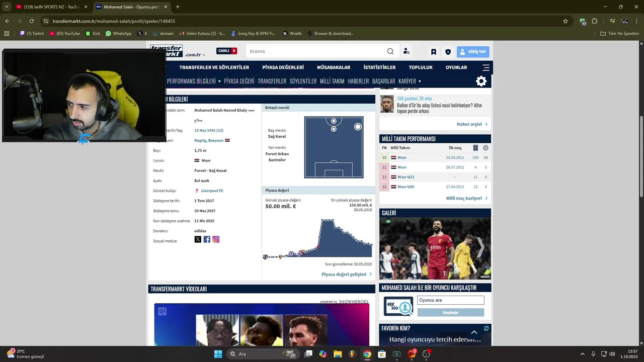The image size is (644, 362).
Task: Switch to the Milli Takım profile tab
Action: [332, 81]
